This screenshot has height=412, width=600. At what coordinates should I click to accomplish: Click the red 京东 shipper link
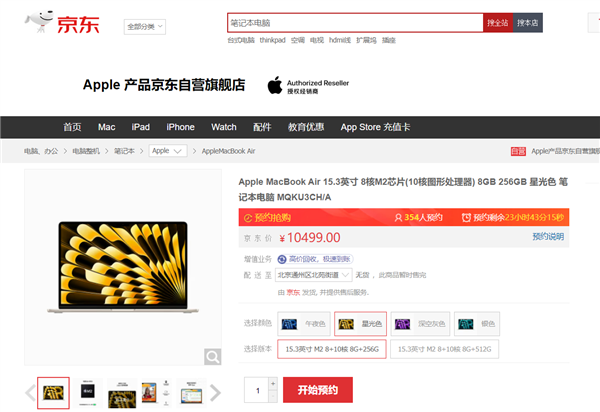point(293,292)
